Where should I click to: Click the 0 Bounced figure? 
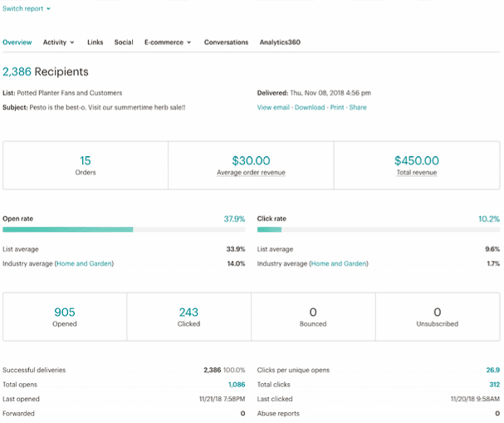[x=313, y=312]
